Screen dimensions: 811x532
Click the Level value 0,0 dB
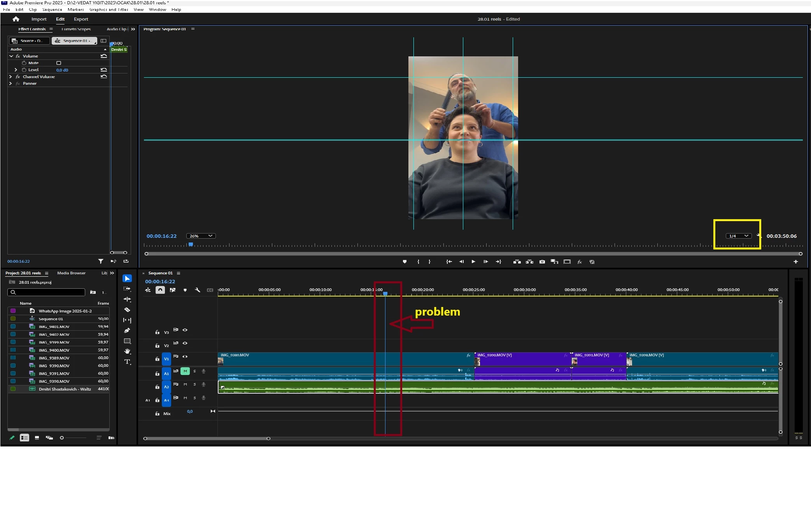pyautogui.click(x=62, y=70)
